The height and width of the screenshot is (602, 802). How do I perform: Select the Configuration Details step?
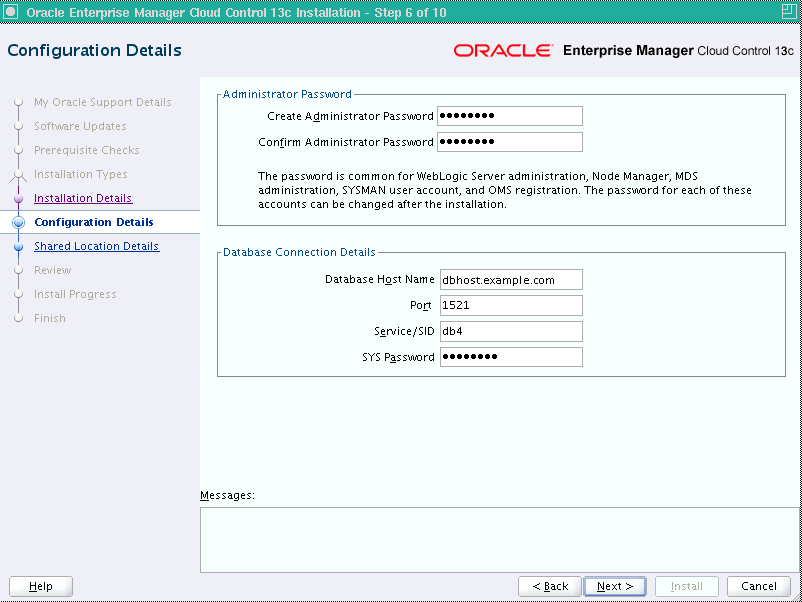tap(94, 222)
